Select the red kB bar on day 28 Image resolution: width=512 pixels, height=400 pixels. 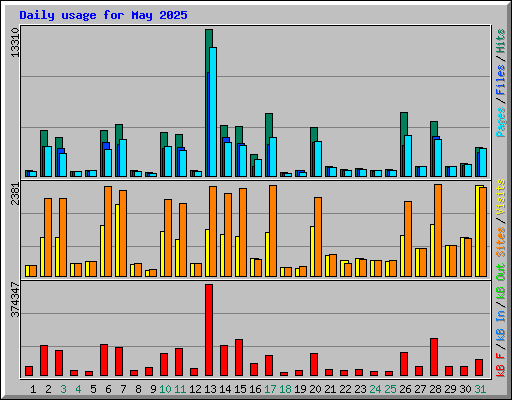(434, 357)
